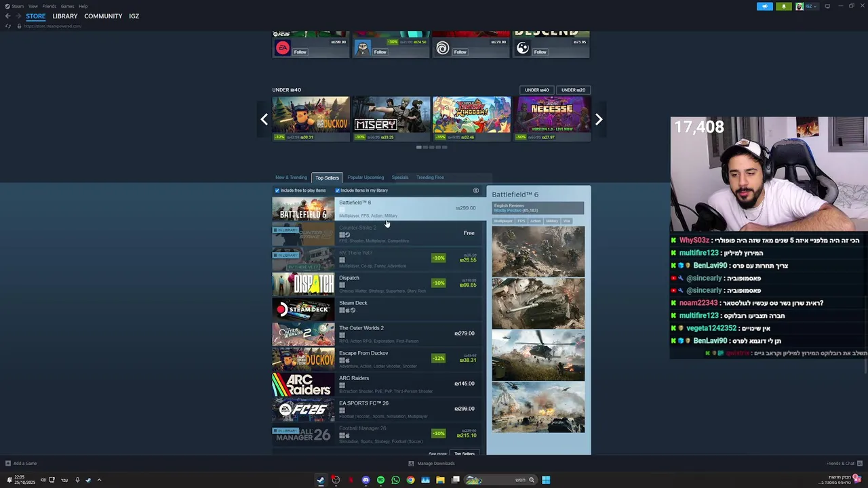868x488 pixels.
Task: Select the UNDER ₪40 filter button
Action: coord(536,89)
